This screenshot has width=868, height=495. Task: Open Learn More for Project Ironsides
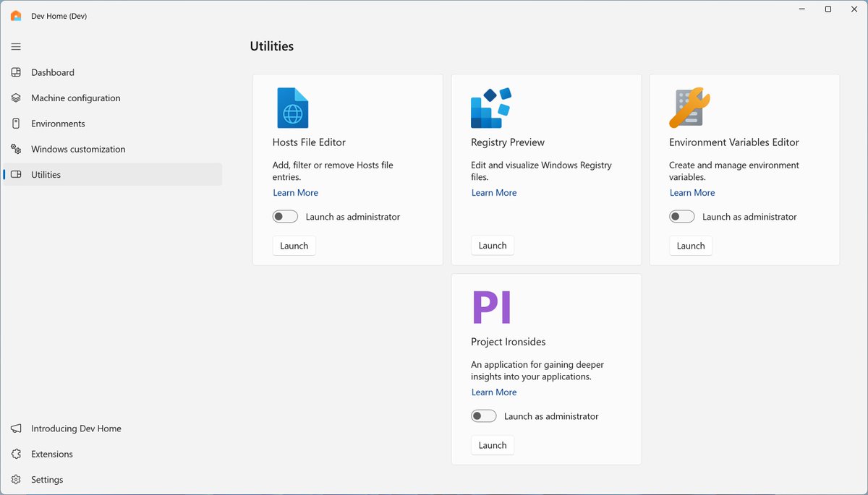pos(494,392)
